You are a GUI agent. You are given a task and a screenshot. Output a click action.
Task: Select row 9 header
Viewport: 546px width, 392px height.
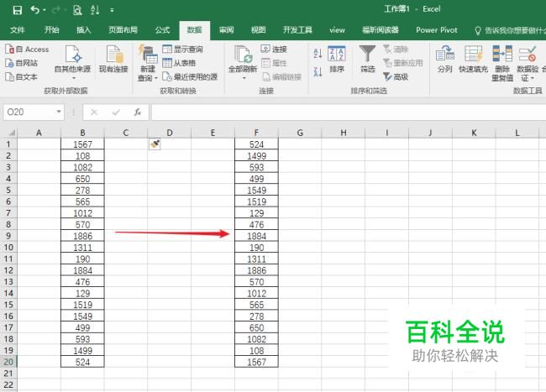click(8, 236)
